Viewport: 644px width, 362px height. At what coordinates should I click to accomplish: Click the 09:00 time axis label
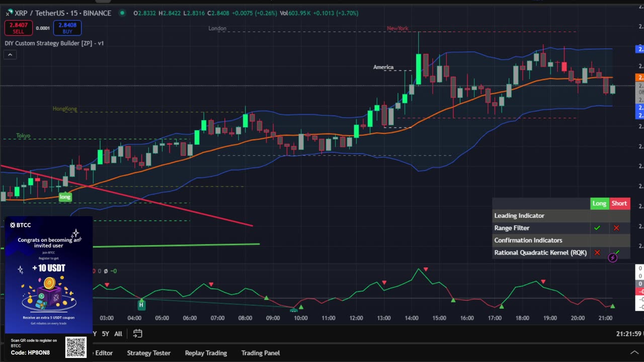pos(273,318)
